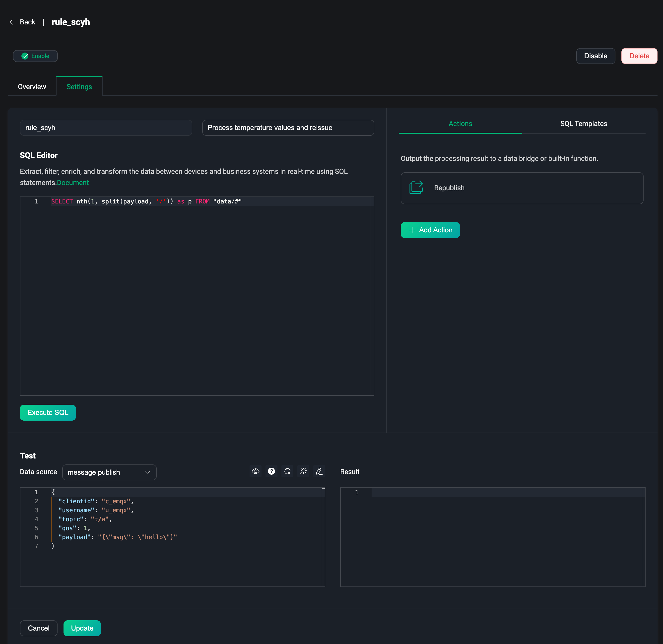
Task: Open the SQL Templates tab
Action: click(583, 124)
